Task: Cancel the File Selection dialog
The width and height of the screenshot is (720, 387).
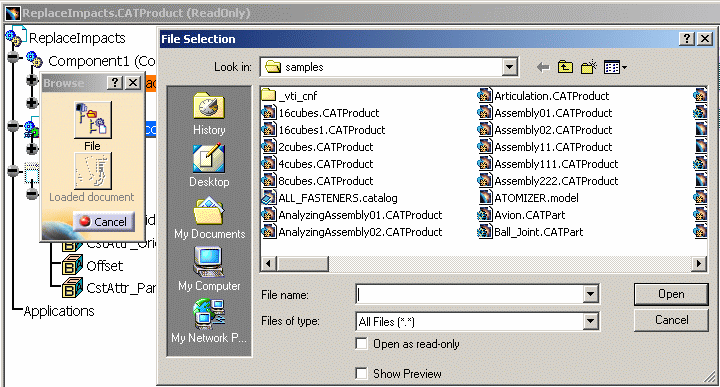Action: [x=671, y=320]
